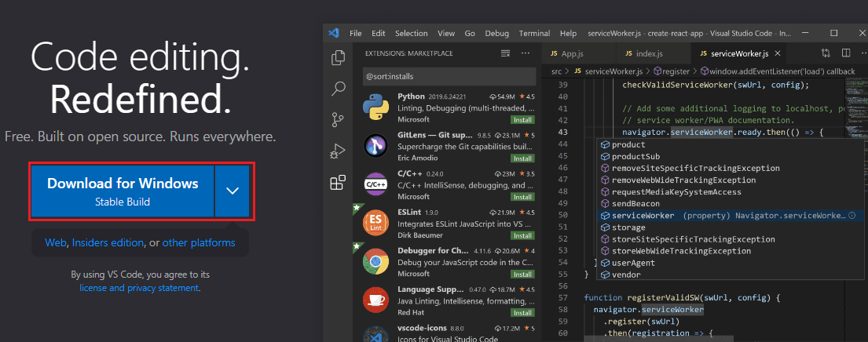Select the sendBeacon suggestion
The image size is (868, 342).
pyautogui.click(x=730, y=204)
